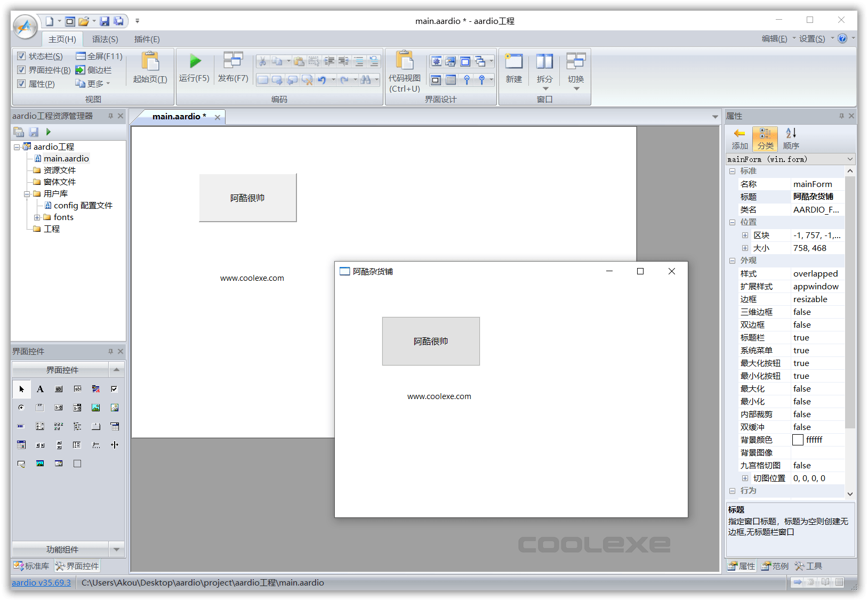Uncheck the 状态栏(S) checkbox

coord(21,55)
